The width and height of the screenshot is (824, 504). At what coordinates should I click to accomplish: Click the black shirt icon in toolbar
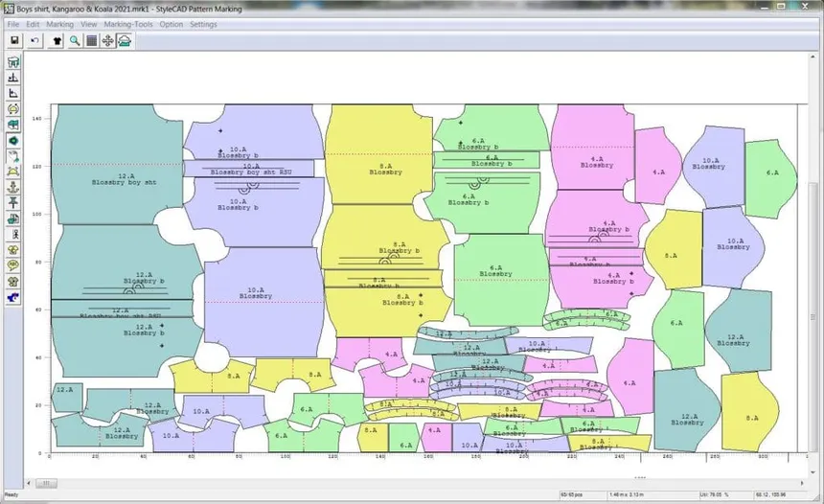tap(56, 41)
